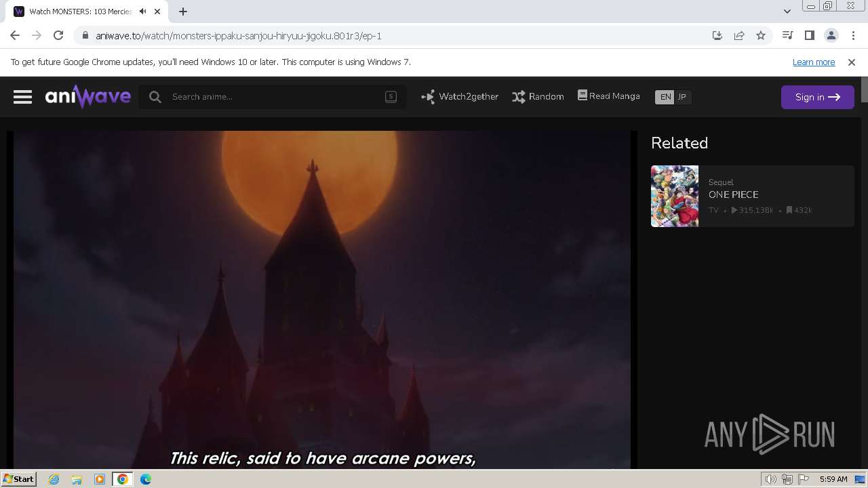Open the media control icon
The width and height of the screenshot is (868, 488).
point(787,36)
